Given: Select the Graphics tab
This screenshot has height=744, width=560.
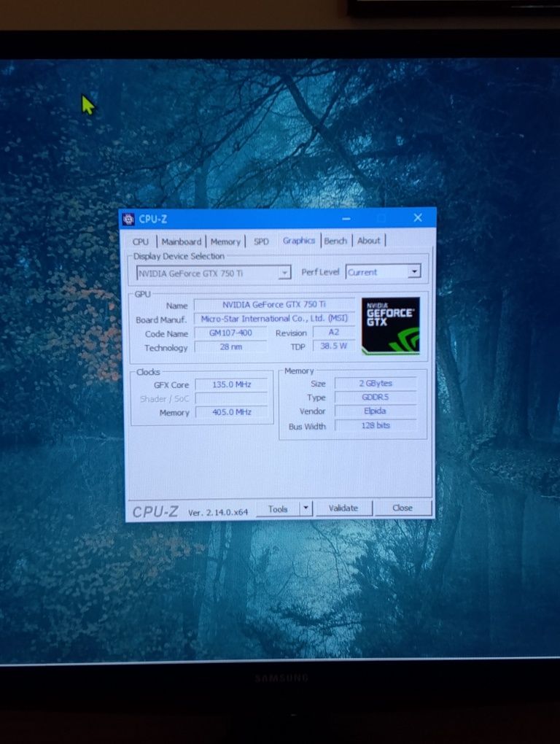Looking at the screenshot, I should 299,241.
